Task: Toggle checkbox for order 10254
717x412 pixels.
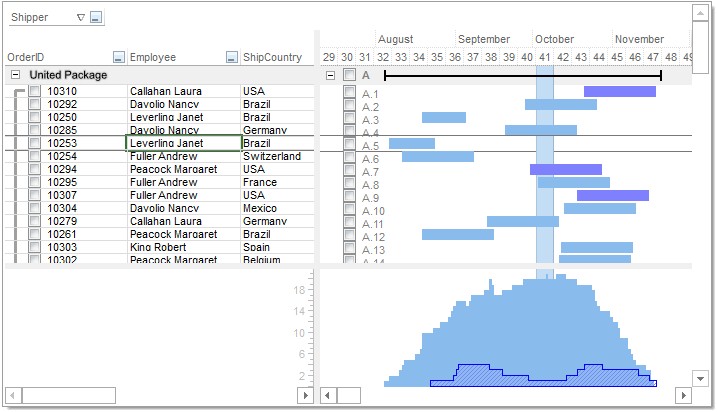Action: click(35, 156)
